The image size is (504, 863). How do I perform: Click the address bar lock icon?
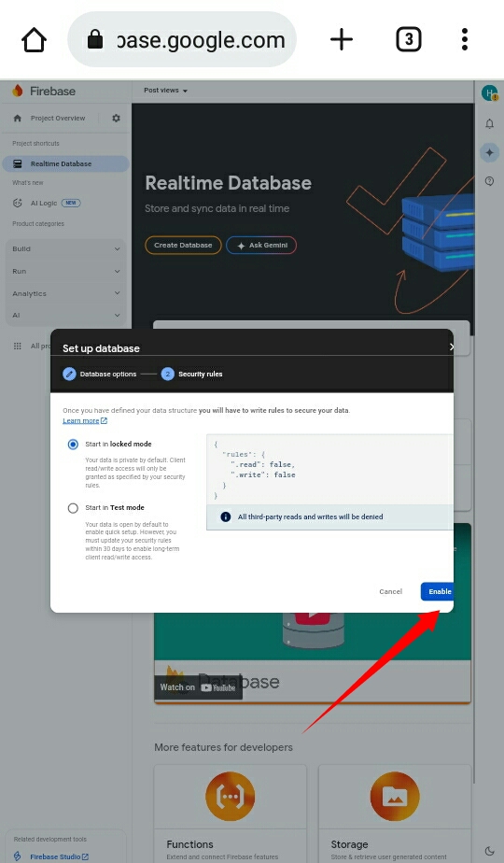point(95,39)
